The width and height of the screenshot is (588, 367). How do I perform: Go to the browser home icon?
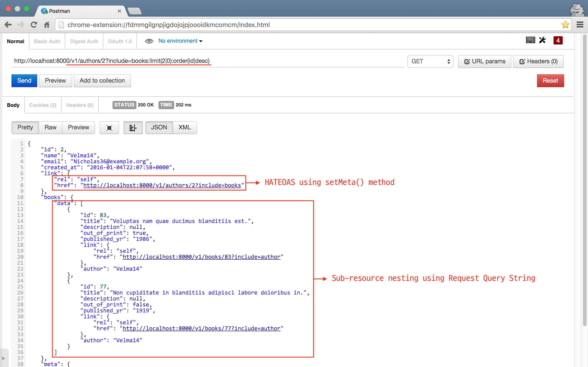pos(47,25)
